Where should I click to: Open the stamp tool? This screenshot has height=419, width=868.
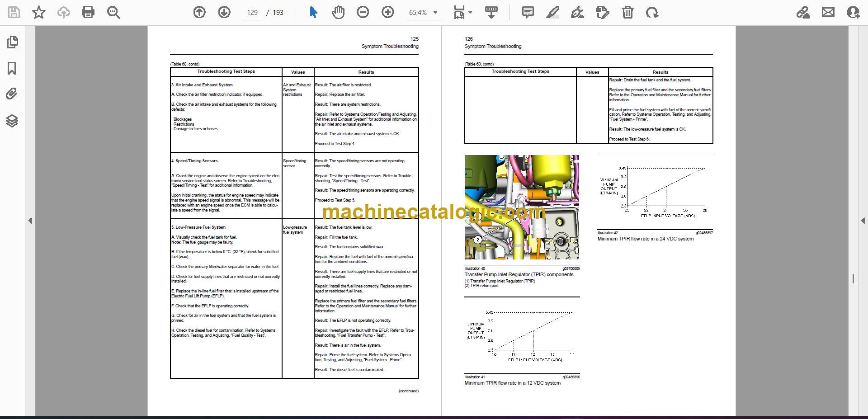(602, 12)
